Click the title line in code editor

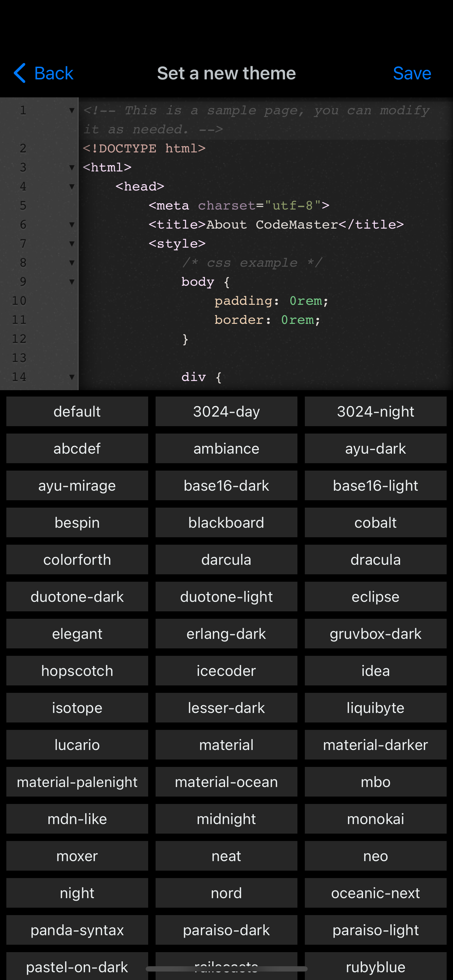pyautogui.click(x=276, y=224)
